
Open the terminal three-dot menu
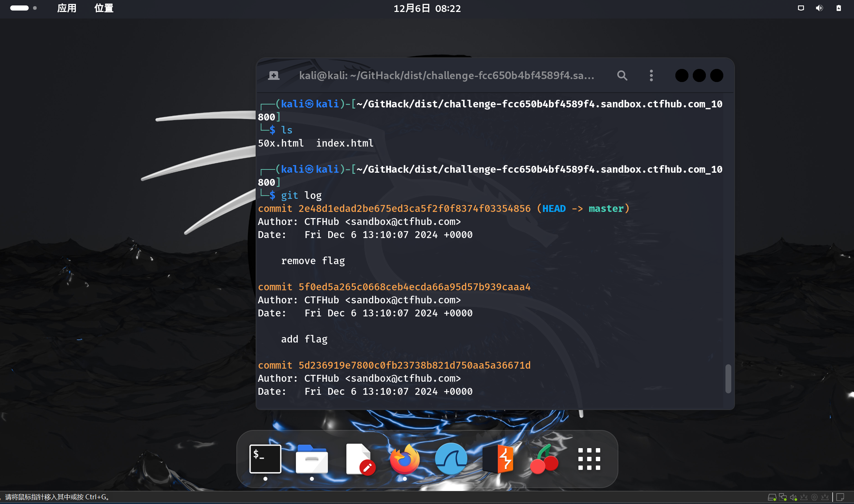(651, 75)
